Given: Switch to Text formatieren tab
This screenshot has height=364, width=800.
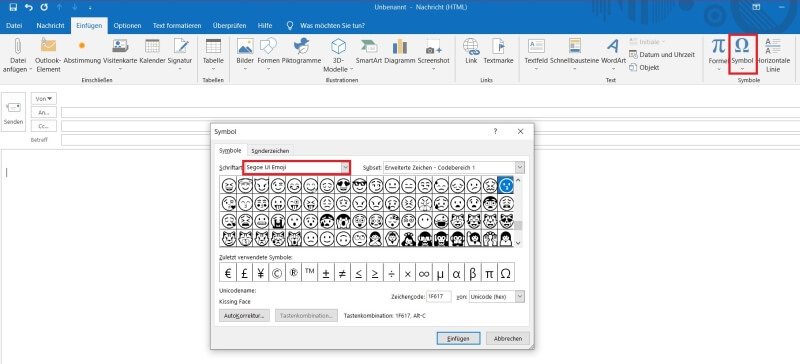Looking at the screenshot, I should [177, 26].
